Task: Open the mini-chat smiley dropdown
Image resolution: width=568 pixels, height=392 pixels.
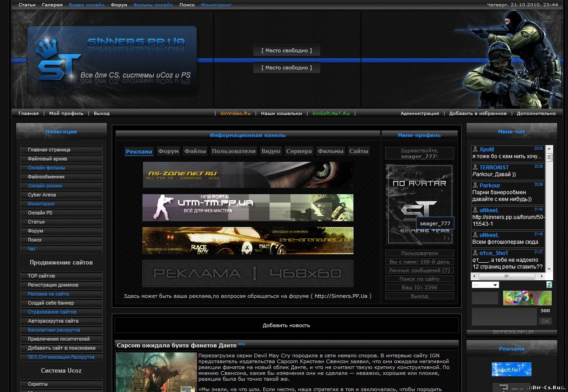Action: pyautogui.click(x=485, y=285)
